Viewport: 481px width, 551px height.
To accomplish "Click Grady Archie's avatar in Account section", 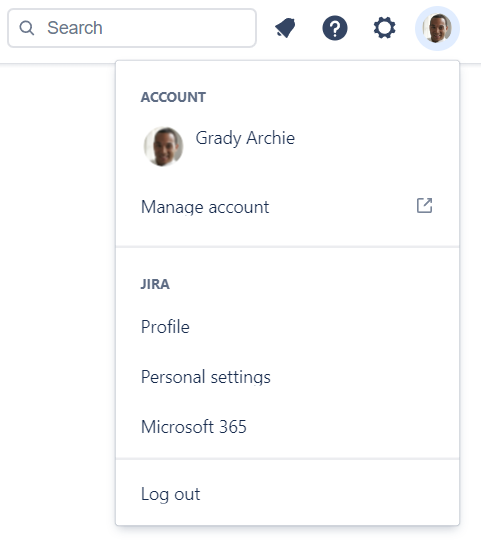I will pos(163,147).
